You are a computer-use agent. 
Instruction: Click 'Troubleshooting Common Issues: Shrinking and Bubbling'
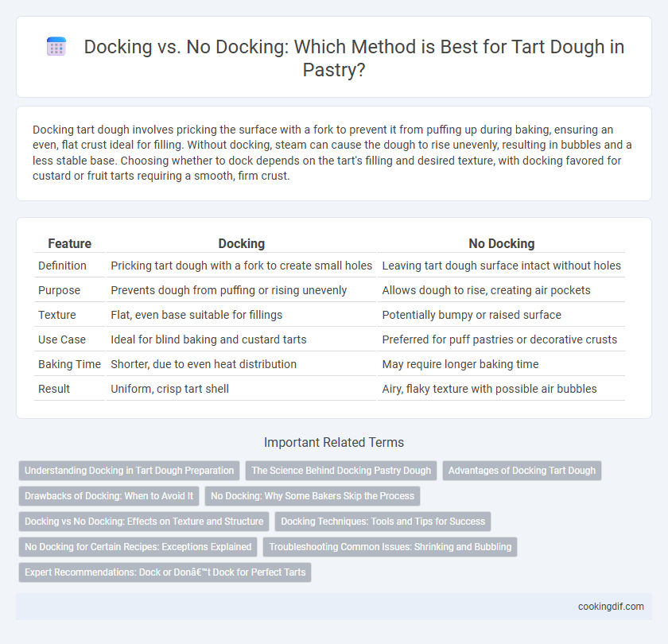(390, 547)
